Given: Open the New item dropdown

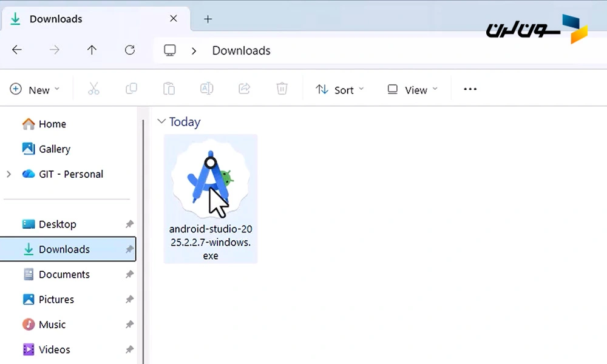Looking at the screenshot, I should [35, 90].
